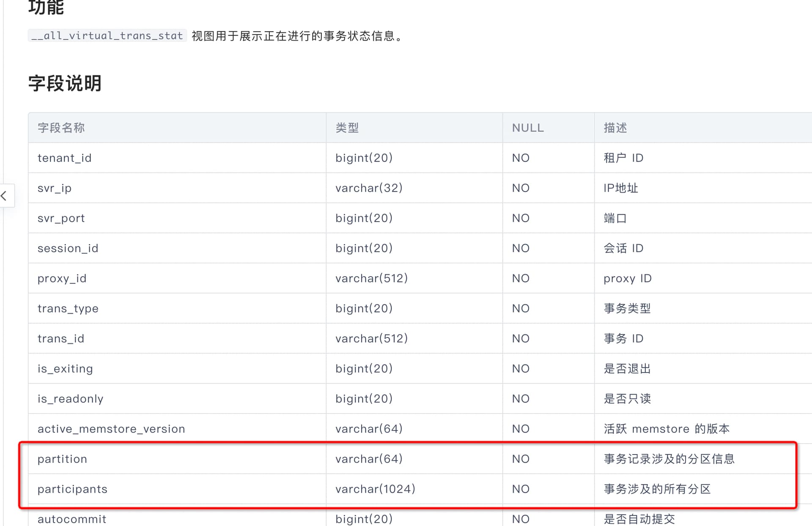
Task: Click the 事务 ID description
Action: (x=623, y=338)
